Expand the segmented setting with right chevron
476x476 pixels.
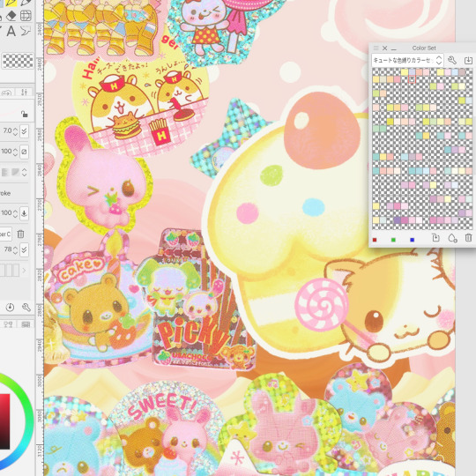pyautogui.click(x=24, y=270)
